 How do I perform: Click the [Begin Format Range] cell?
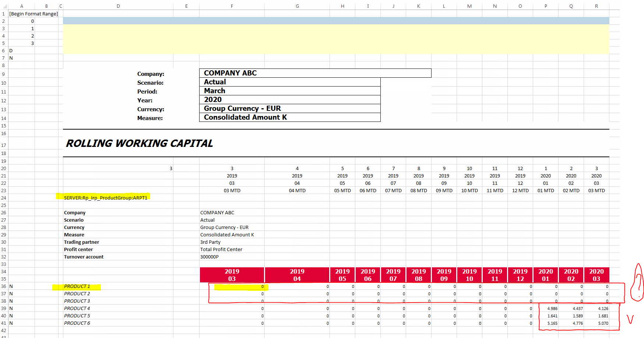[x=34, y=14]
